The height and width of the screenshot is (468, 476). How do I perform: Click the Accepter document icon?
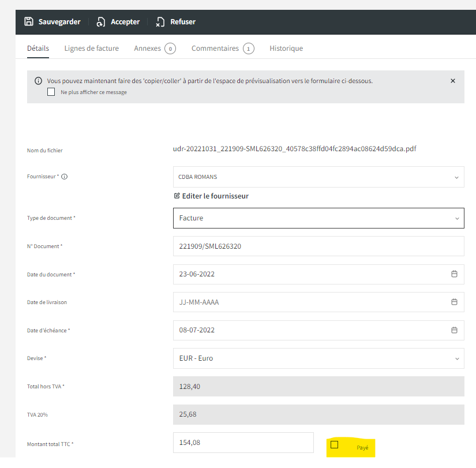click(x=101, y=22)
